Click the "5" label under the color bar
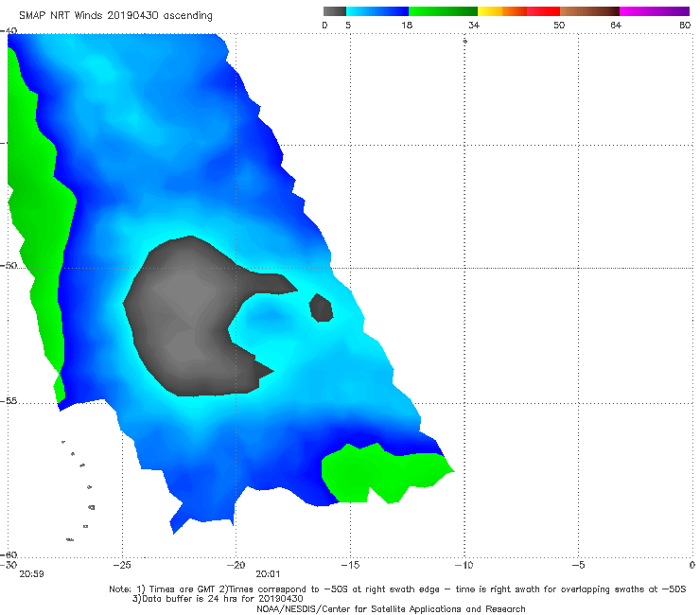Image resolution: width=700 pixels, height=615 pixels. click(x=348, y=25)
